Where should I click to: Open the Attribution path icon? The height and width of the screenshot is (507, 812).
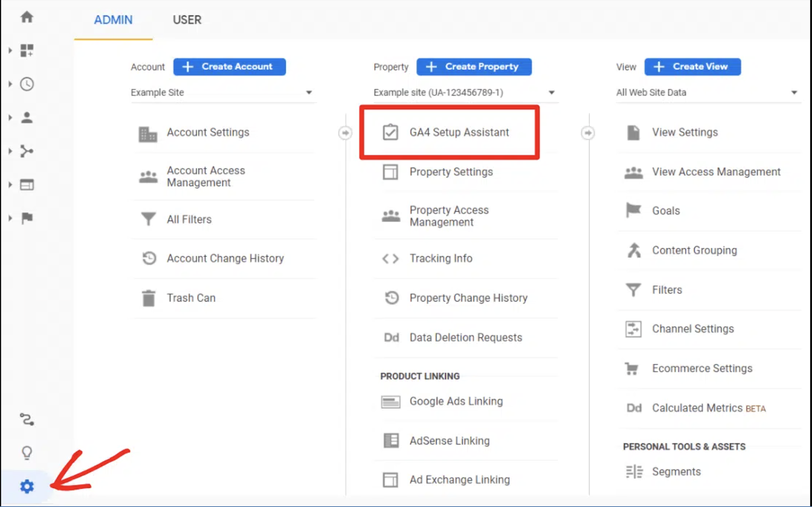(27, 420)
